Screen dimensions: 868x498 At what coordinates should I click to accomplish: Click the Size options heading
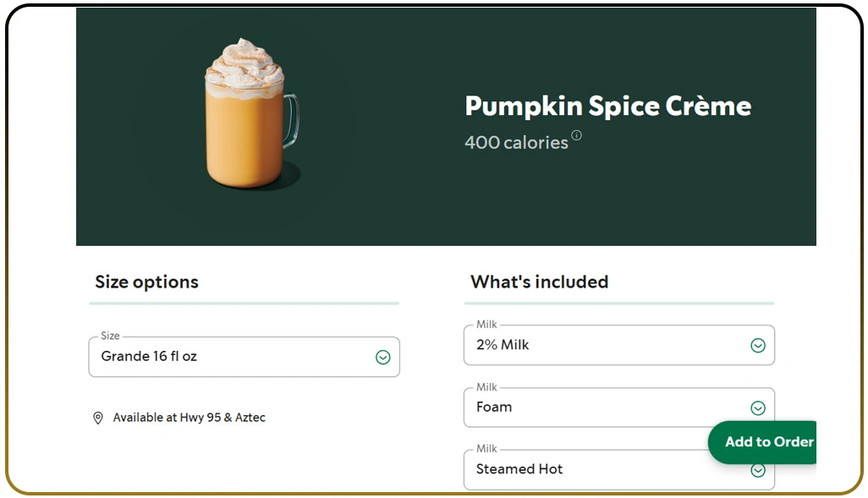[146, 282]
